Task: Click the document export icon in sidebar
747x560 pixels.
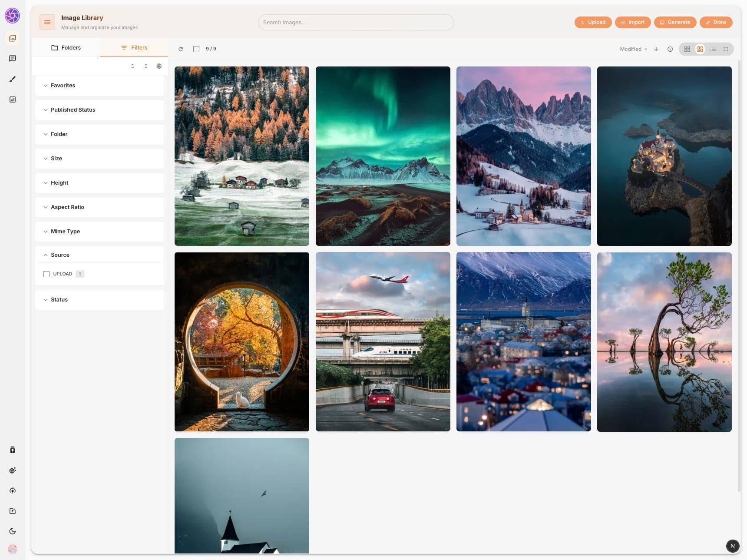Action: [13, 511]
